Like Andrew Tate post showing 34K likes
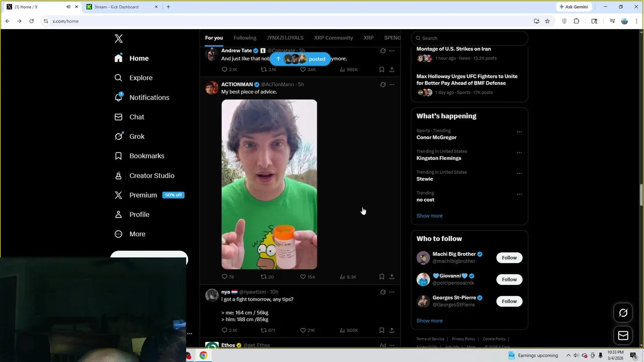Viewport: 644px width, 362px height. point(308,69)
